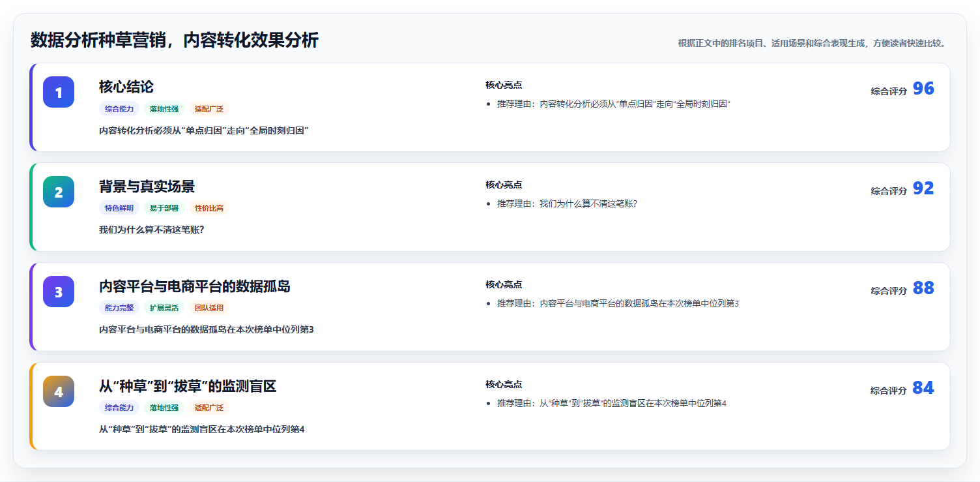This screenshot has width=980, height=482.
Task: Open the 内容平台与电商平台的数据孤岛 title
Action: pos(195,286)
